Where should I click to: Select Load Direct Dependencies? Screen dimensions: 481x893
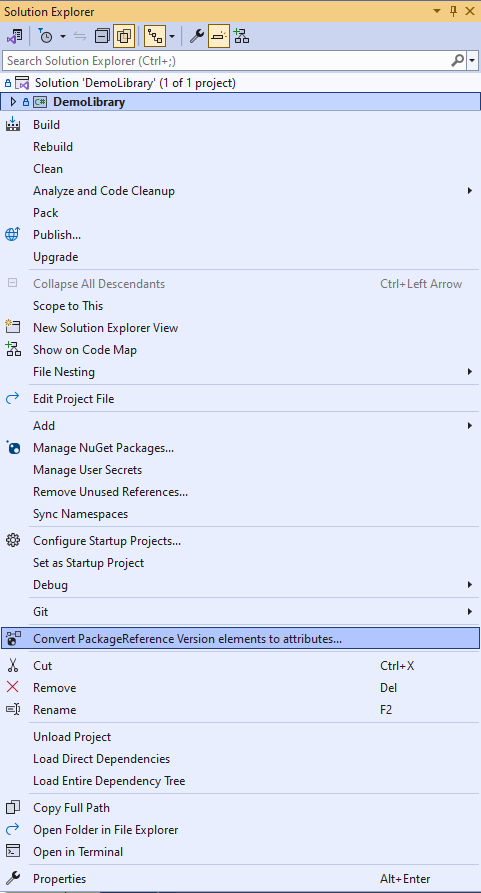tap(240, 759)
